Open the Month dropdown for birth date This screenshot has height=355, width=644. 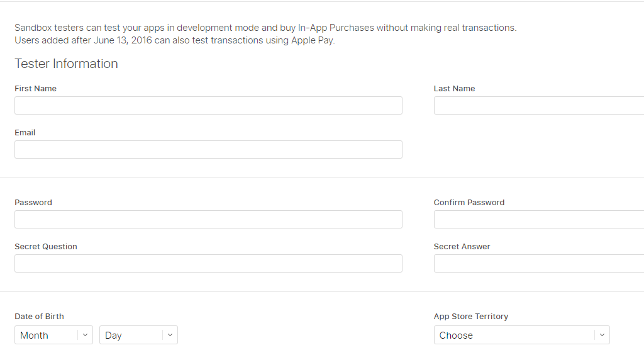[x=47, y=335]
